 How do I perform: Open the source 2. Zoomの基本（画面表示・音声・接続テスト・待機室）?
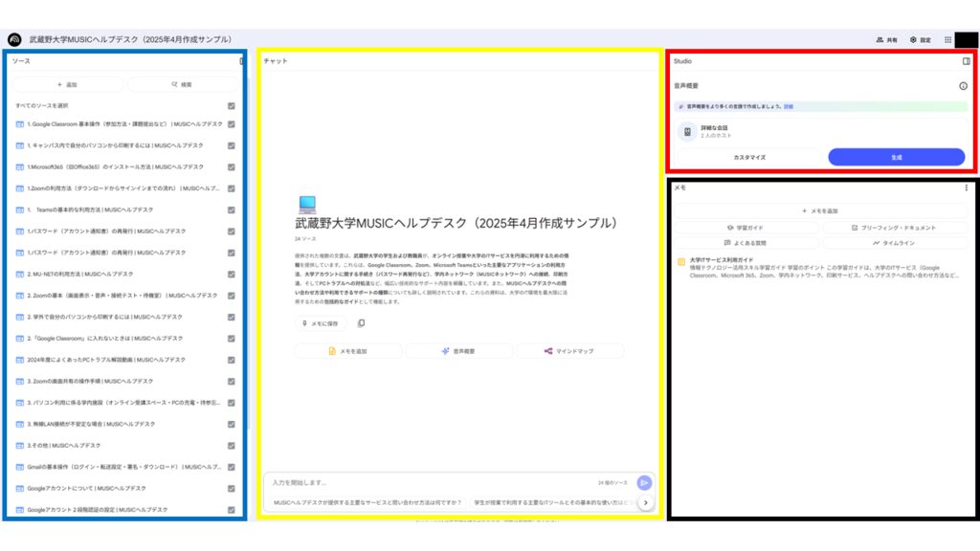click(x=122, y=296)
